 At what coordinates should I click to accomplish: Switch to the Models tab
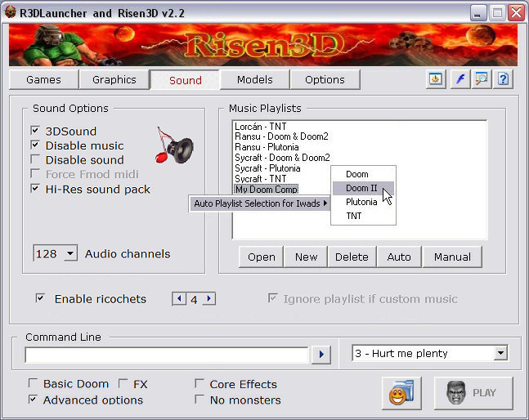pos(255,79)
